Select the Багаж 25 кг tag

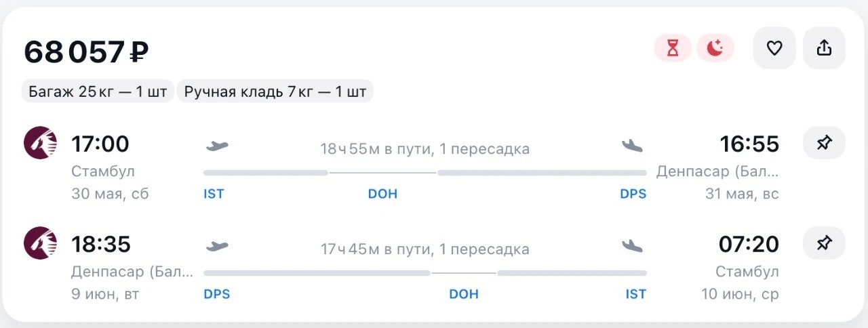[x=98, y=91]
